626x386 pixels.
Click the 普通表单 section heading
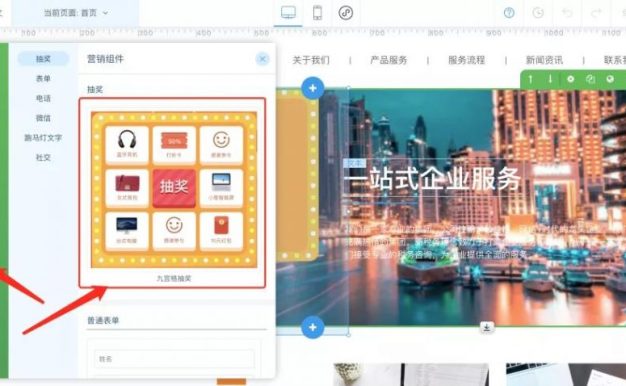(103, 320)
